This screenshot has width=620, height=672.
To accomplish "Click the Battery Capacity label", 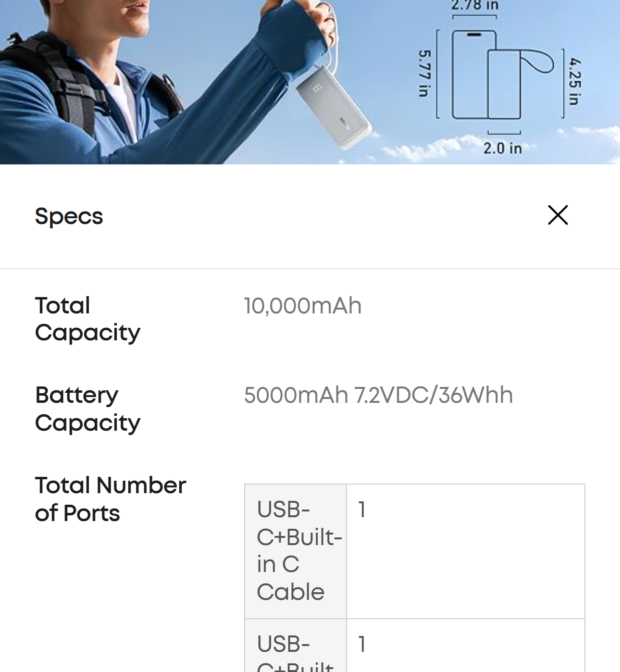I will click(87, 409).
